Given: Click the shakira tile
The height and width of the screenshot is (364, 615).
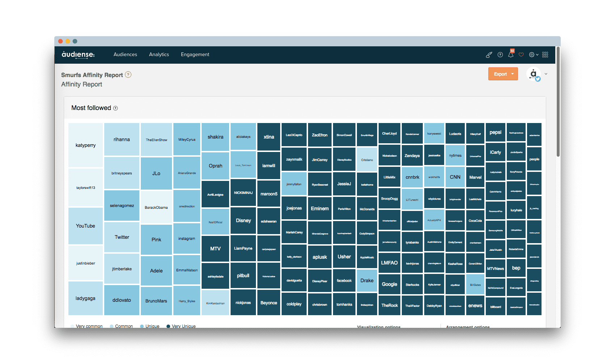Looking at the screenshot, I should (x=215, y=137).
